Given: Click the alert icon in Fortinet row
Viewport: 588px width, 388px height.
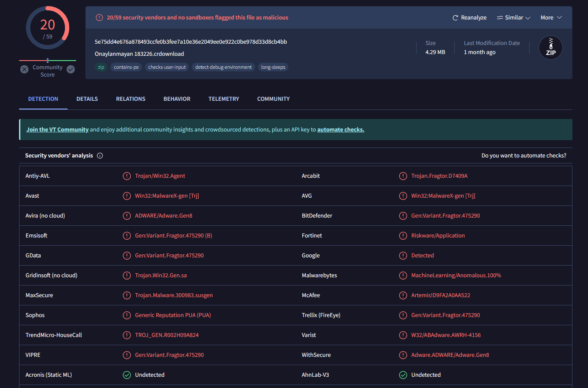Looking at the screenshot, I should pyautogui.click(x=403, y=236).
